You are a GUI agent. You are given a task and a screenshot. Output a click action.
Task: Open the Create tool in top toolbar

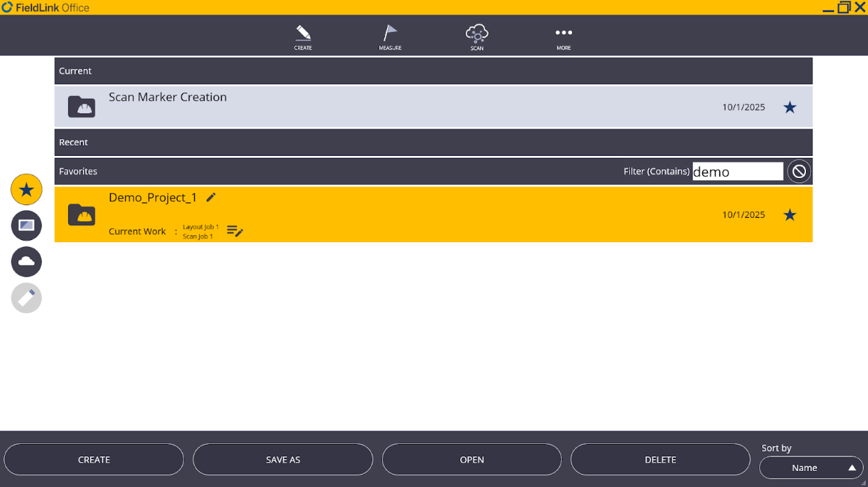(303, 37)
